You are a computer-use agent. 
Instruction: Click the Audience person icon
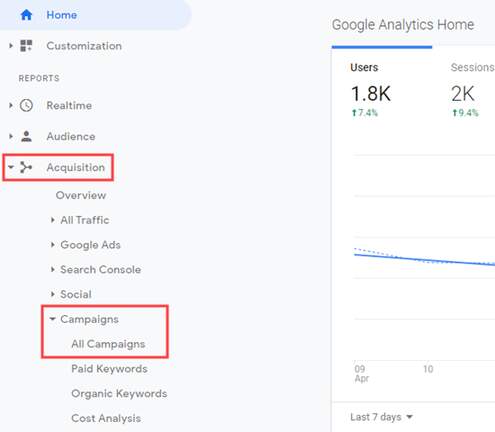point(26,136)
